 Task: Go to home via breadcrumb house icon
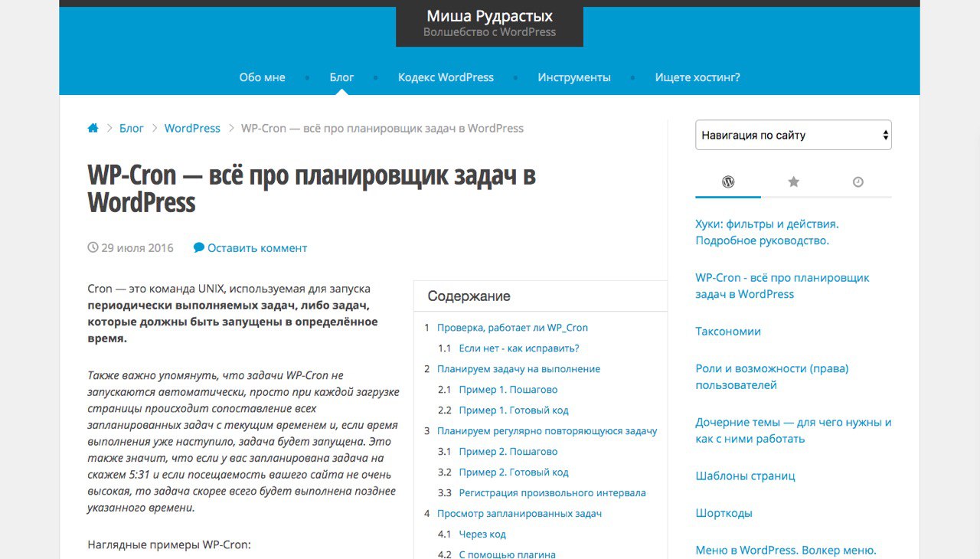[93, 128]
